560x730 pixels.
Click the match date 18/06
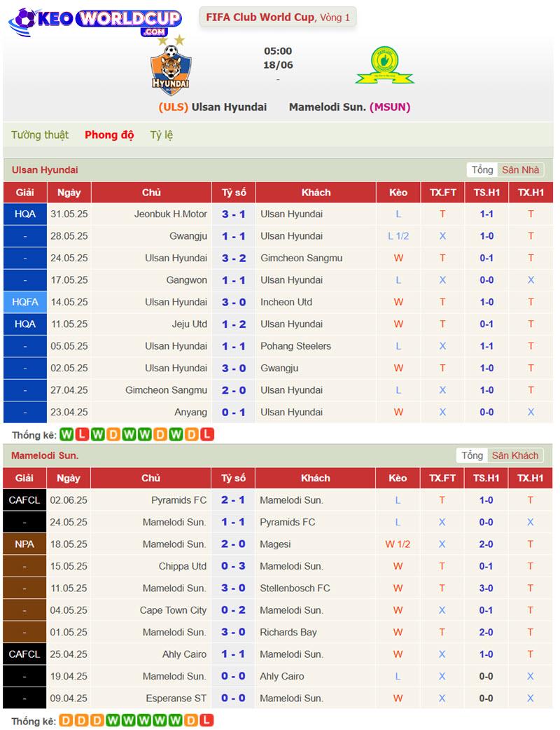[278, 65]
